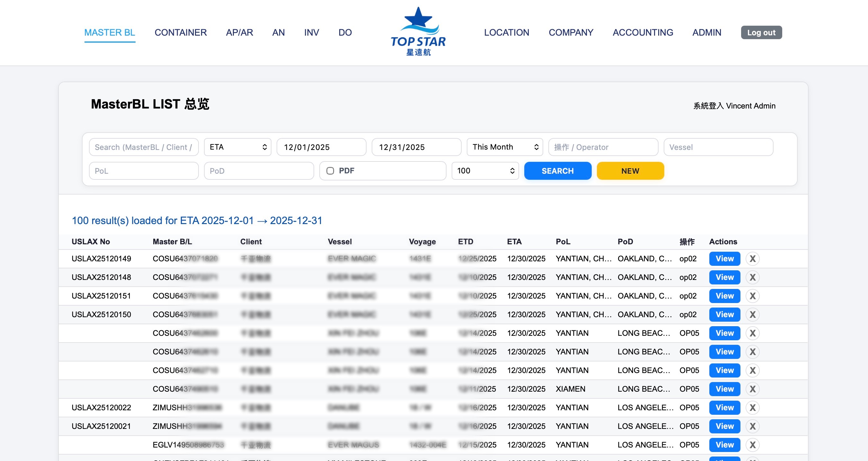
Task: Open the ACCOUNTING menu
Action: (642, 32)
